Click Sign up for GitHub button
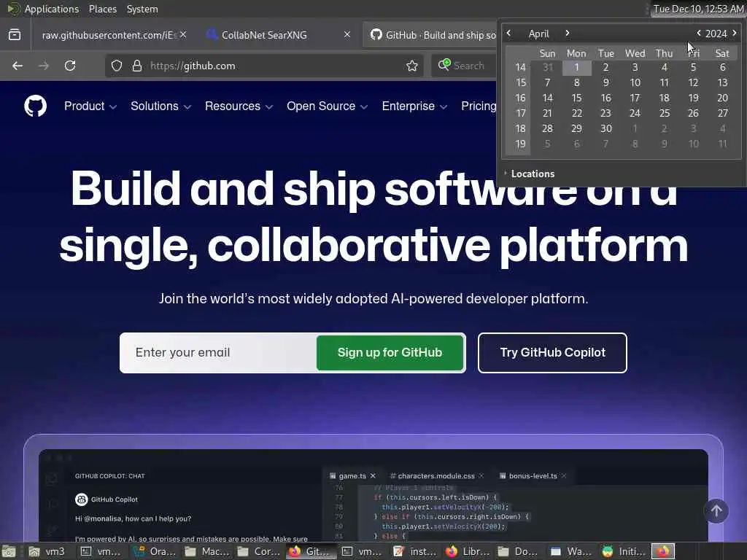Viewport: 747px width, 560px height. point(390,353)
